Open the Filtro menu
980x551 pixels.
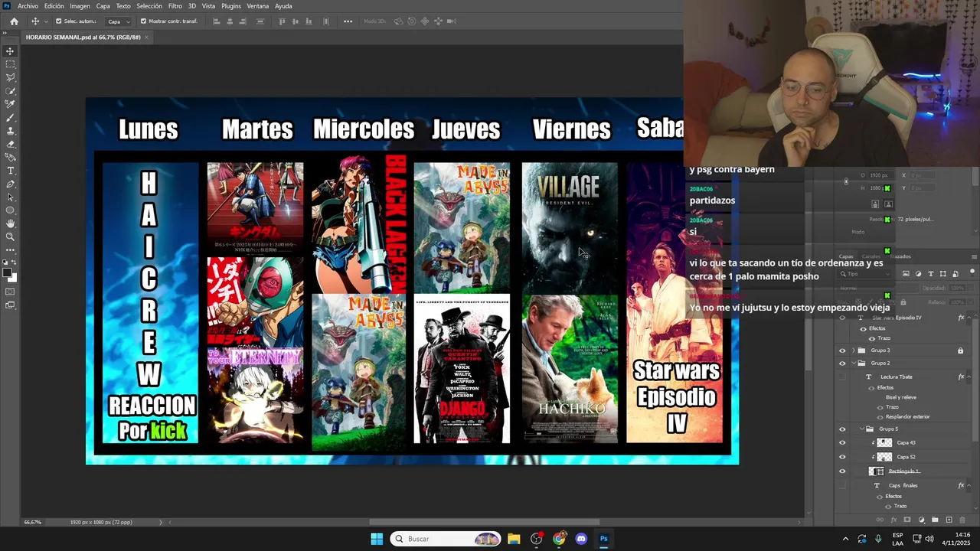(175, 6)
